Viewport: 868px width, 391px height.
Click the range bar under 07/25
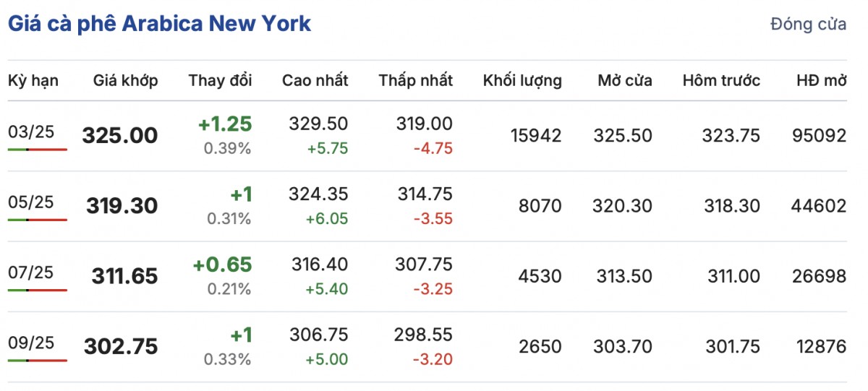pos(38,291)
